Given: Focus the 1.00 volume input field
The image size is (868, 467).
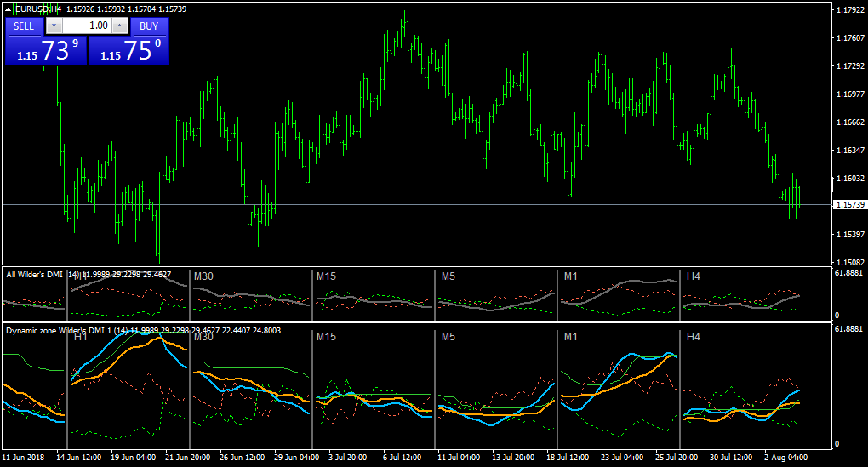Looking at the screenshot, I should point(87,26).
